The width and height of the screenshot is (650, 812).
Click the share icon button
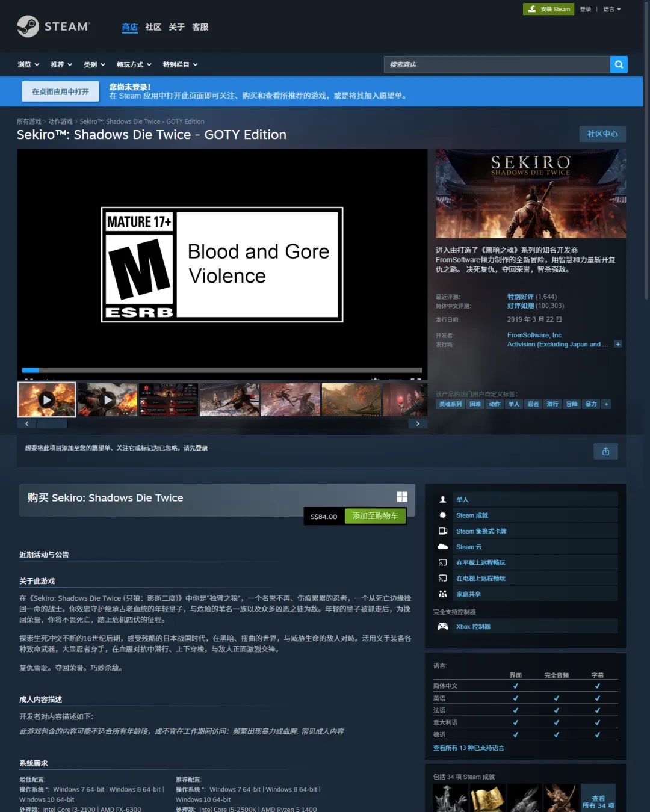pyautogui.click(x=606, y=451)
